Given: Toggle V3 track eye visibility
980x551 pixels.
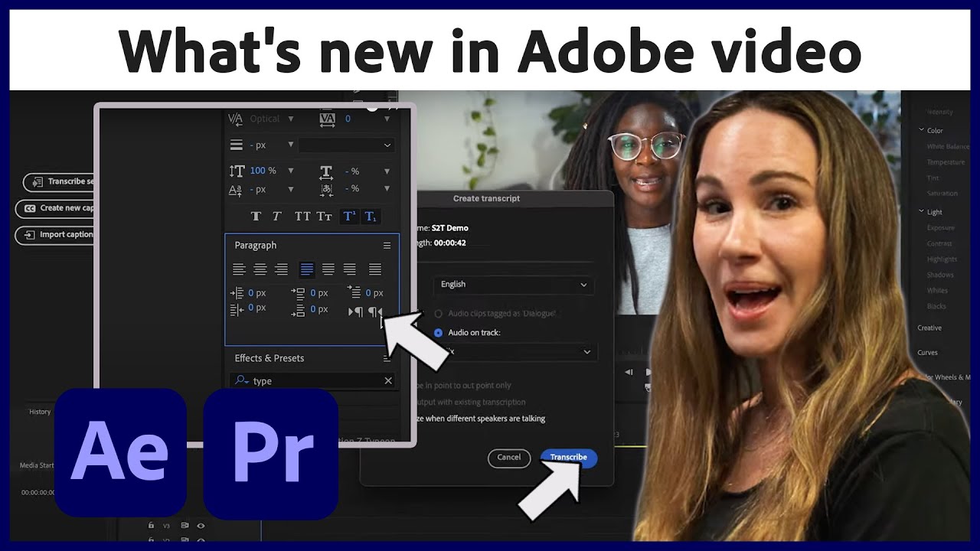Looking at the screenshot, I should (x=201, y=526).
